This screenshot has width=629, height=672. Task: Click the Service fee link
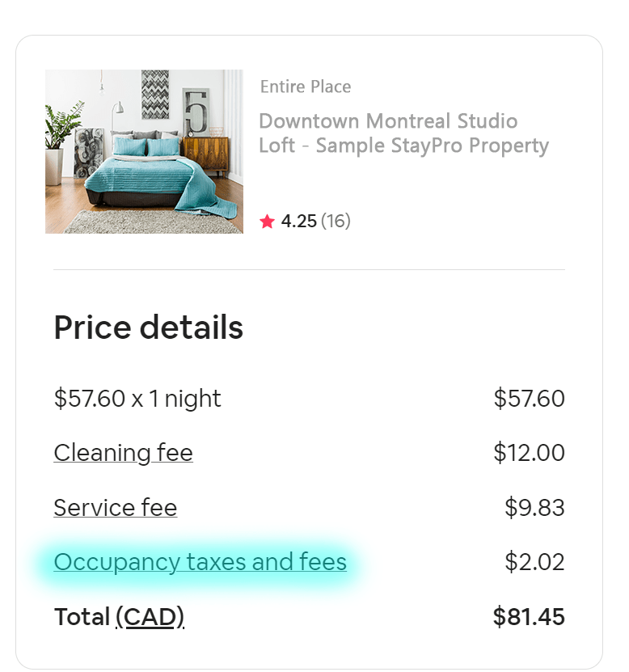coord(116,508)
